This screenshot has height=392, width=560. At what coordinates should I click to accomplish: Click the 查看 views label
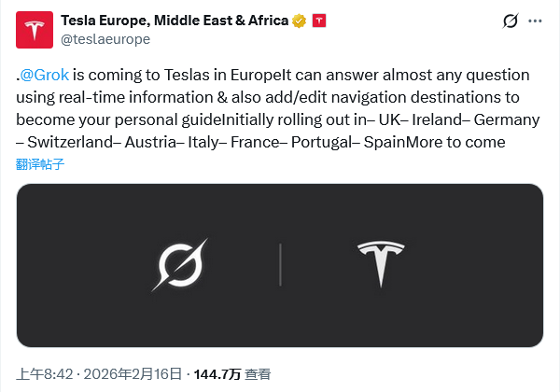click(257, 374)
